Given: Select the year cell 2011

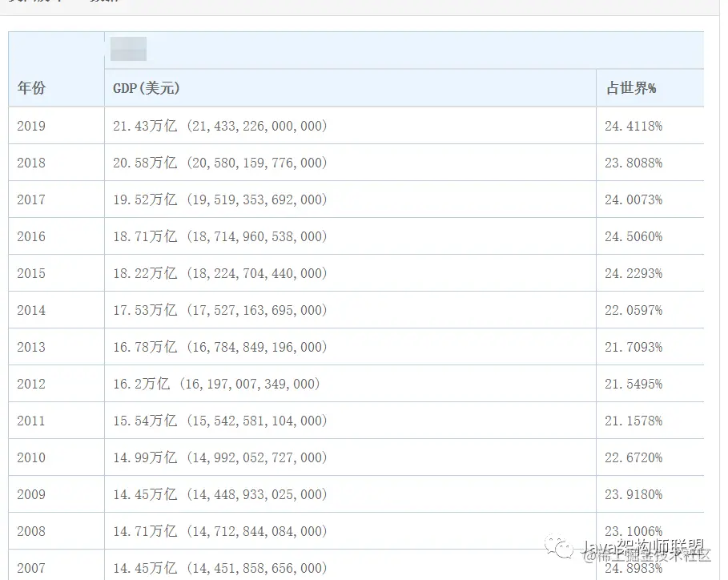Looking at the screenshot, I should click(x=31, y=421).
